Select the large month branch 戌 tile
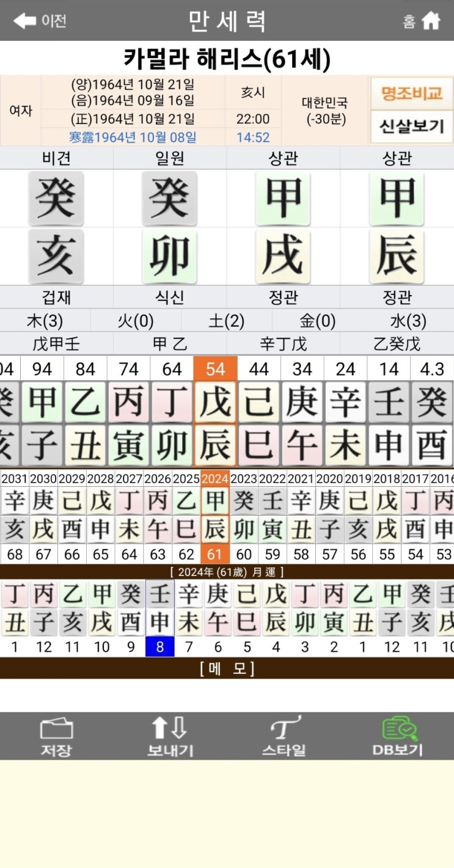454x868 pixels. pos(284,257)
